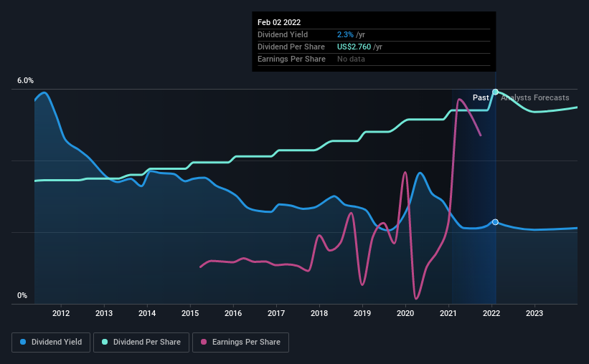Click the 2020 x-axis year label
589x364 pixels.
(x=405, y=313)
